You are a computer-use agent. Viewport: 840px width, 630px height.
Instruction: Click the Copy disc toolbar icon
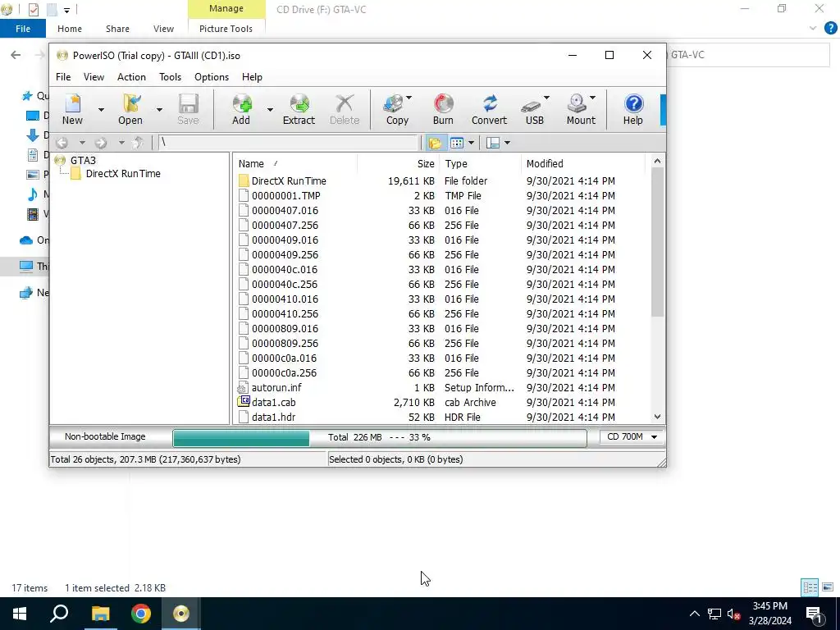pyautogui.click(x=396, y=109)
